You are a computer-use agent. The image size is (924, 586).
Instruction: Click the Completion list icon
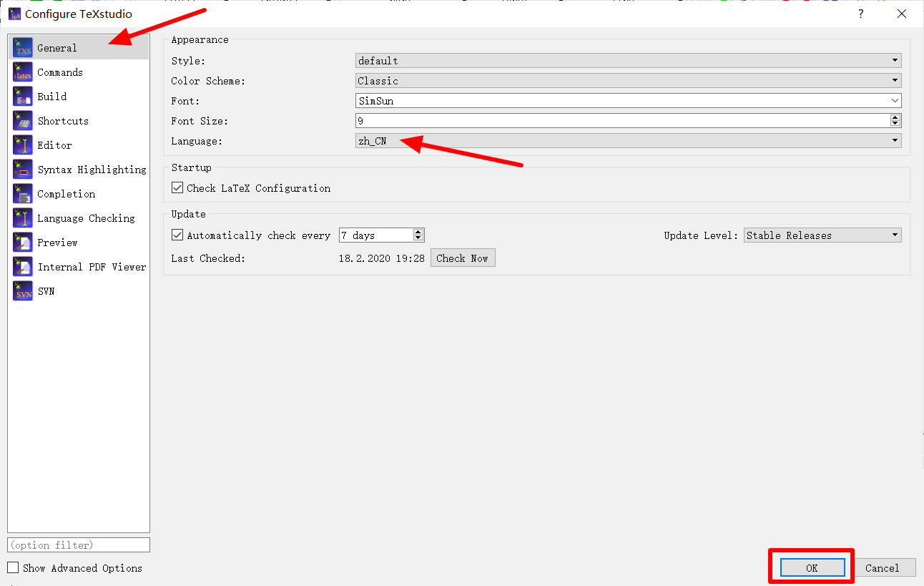23,194
